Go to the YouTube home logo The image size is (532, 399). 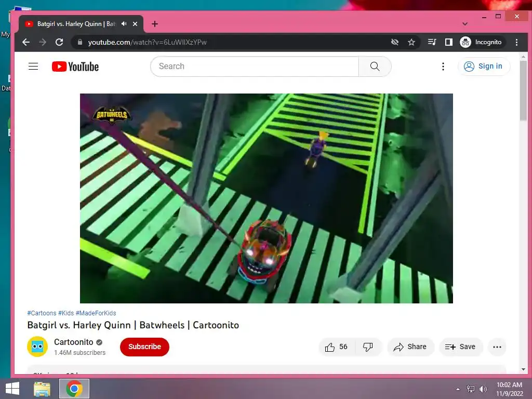[x=75, y=66]
